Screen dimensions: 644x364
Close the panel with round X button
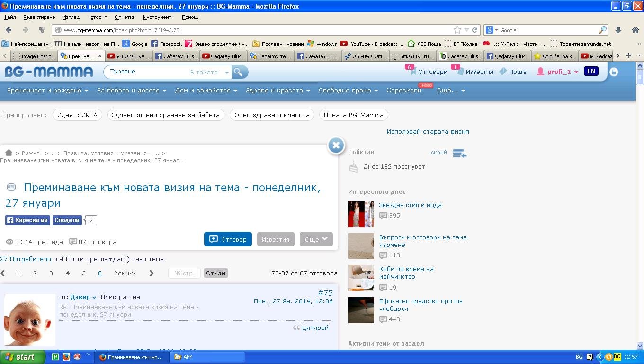(x=336, y=145)
